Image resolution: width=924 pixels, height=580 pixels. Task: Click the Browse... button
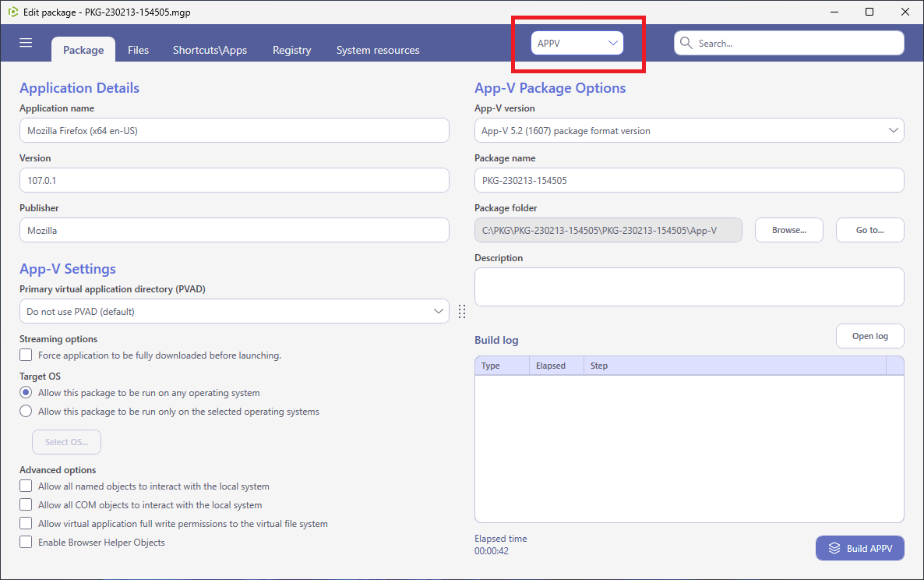click(x=789, y=231)
